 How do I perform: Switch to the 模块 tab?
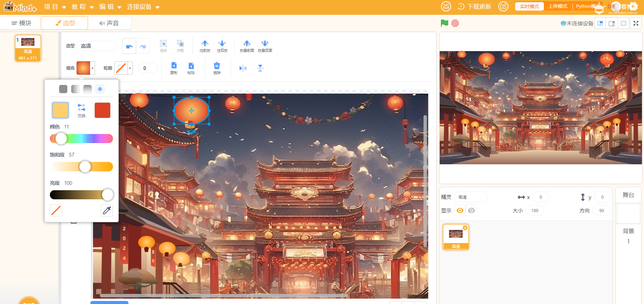[x=21, y=23]
